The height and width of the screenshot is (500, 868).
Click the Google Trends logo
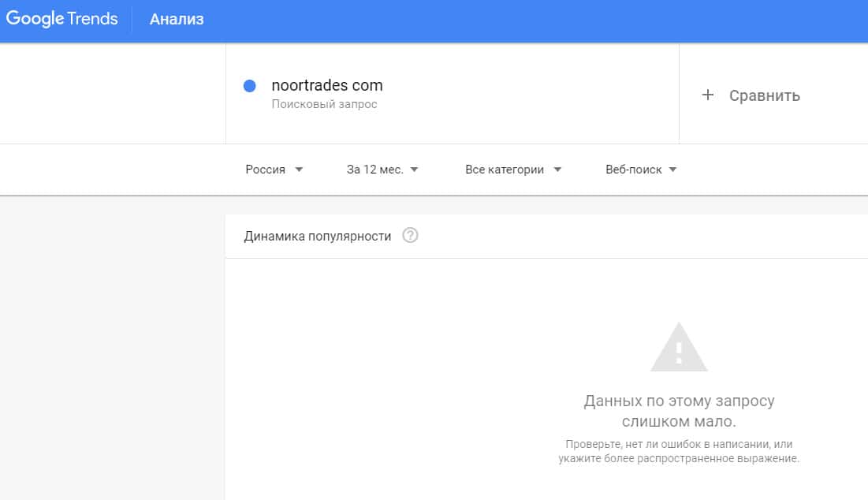tap(62, 20)
